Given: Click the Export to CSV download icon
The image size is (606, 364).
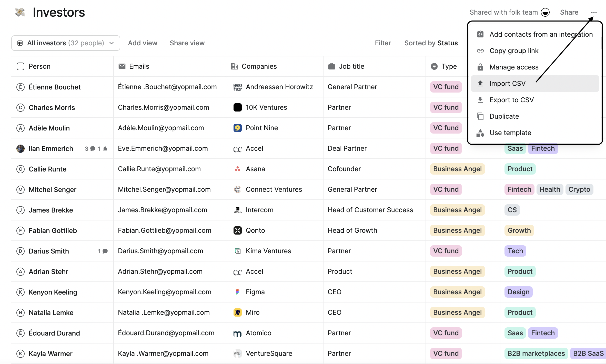Looking at the screenshot, I should coord(480,100).
